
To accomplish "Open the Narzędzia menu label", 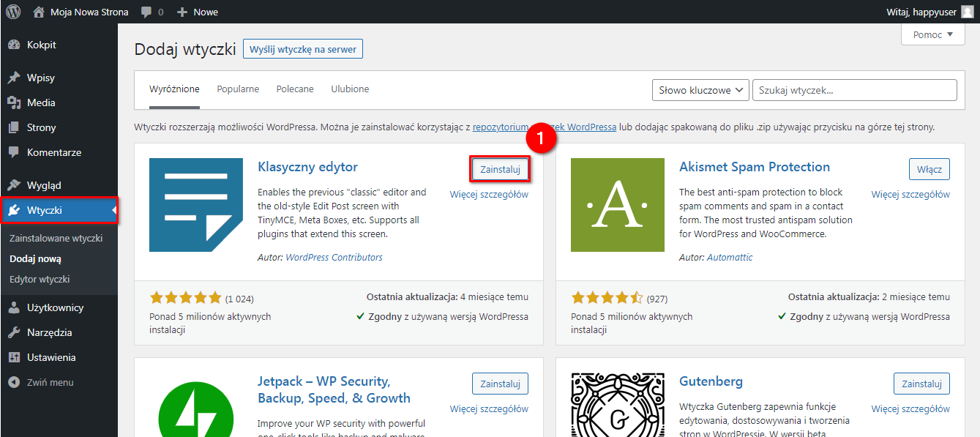I will click(50, 332).
